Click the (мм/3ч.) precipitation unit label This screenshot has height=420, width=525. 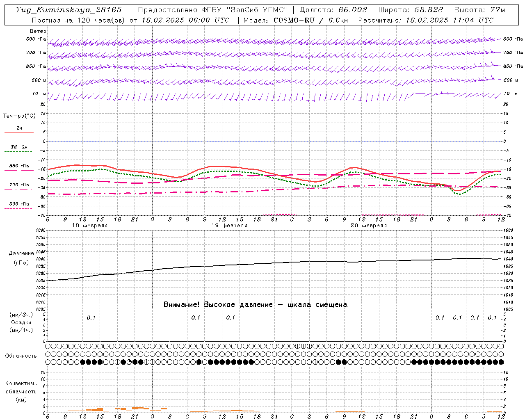(21, 315)
